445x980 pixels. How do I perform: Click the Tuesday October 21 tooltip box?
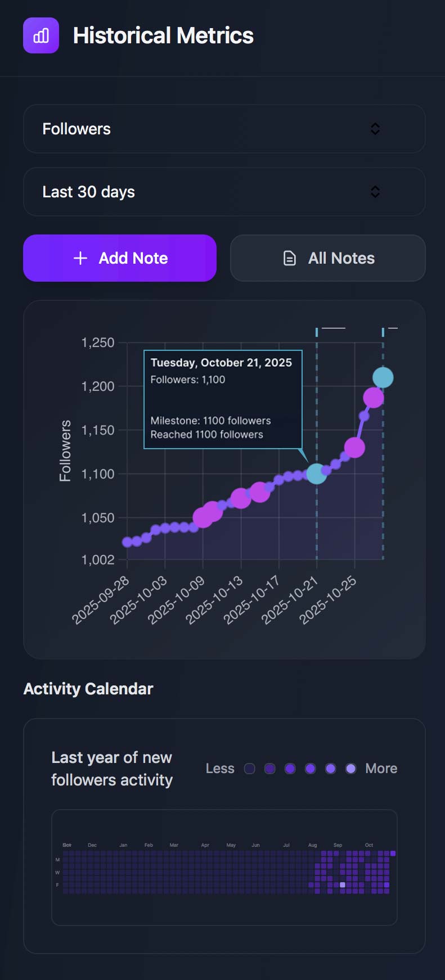tap(223, 399)
